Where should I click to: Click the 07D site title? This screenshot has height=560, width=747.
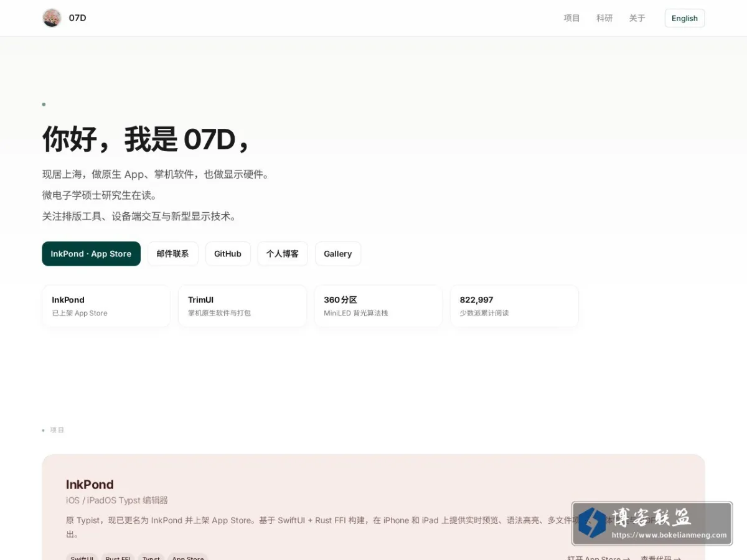(78, 18)
